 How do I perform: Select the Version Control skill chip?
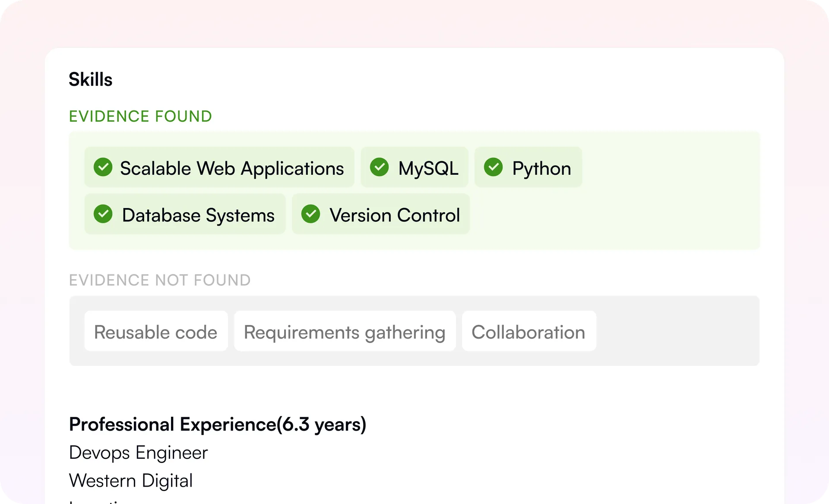click(381, 214)
